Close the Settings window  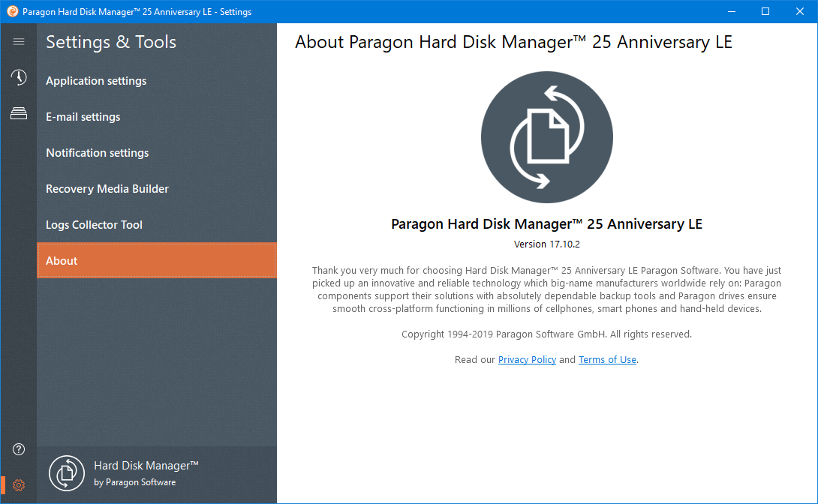tap(800, 11)
